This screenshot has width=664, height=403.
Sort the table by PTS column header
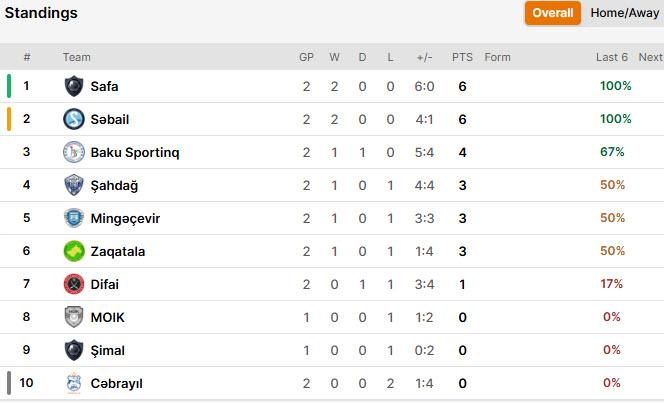[462, 57]
